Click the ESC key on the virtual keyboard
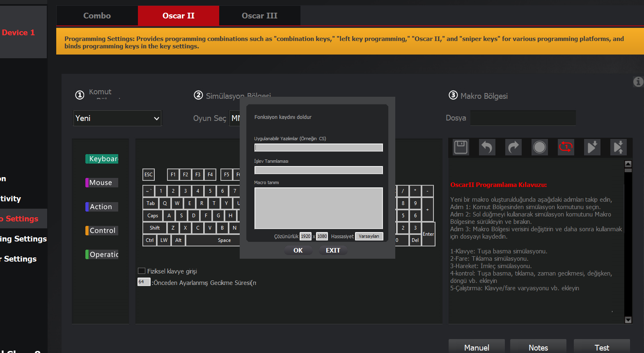 coord(149,175)
